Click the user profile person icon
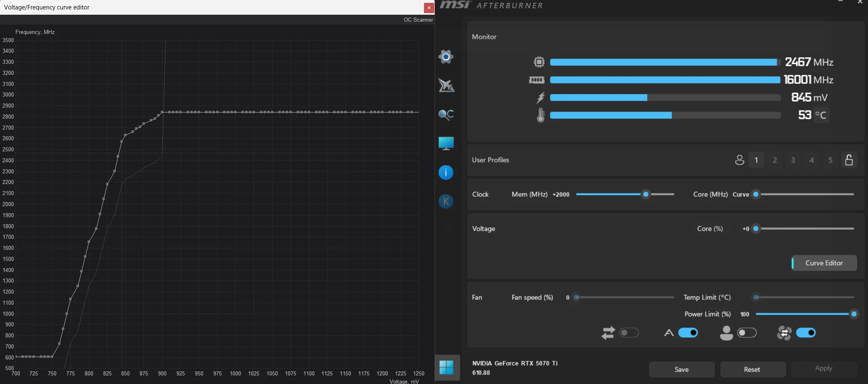 click(x=739, y=160)
